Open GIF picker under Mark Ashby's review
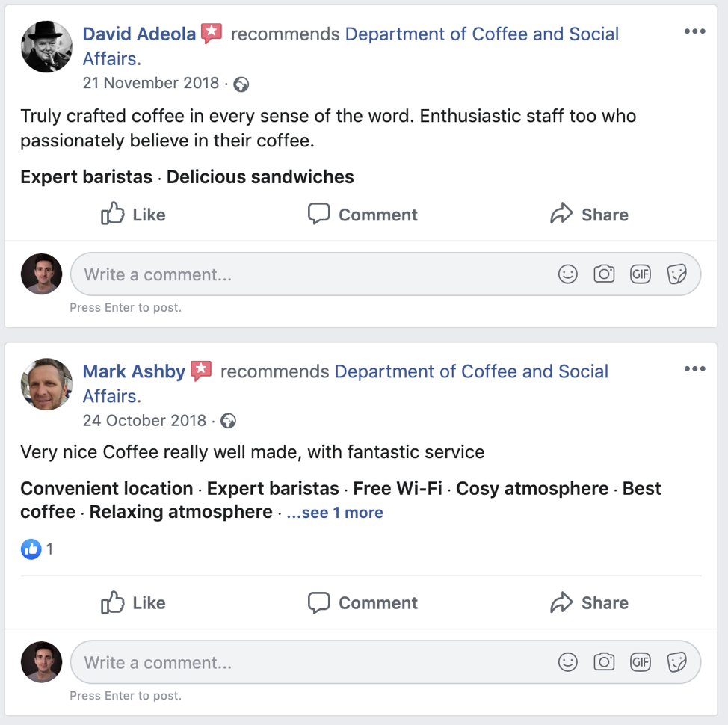 641,662
